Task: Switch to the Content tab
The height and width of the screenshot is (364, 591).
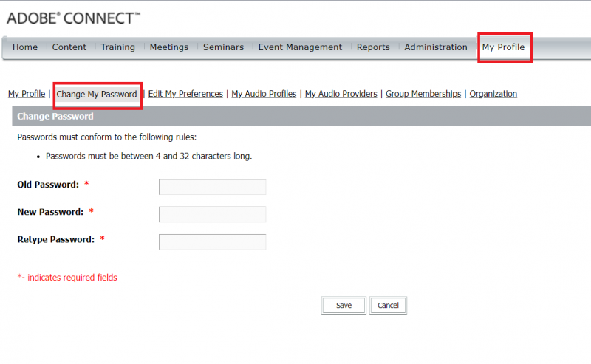Action: point(69,47)
